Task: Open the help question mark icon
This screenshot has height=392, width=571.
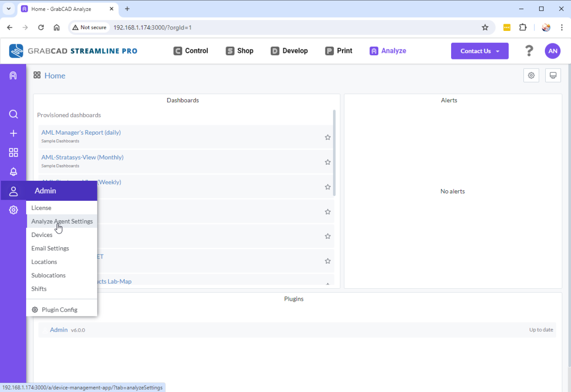Action: click(529, 51)
